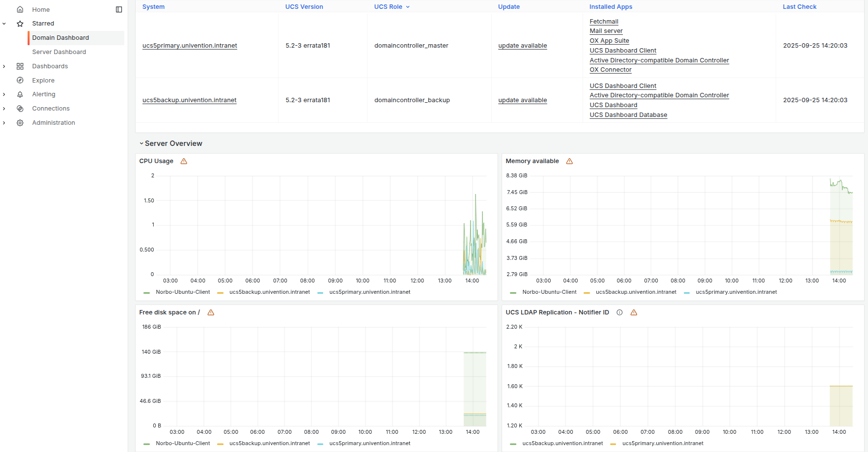Click the warning icon on CPU Usage panel
Image resolution: width=868 pixels, height=452 pixels.
(x=184, y=161)
